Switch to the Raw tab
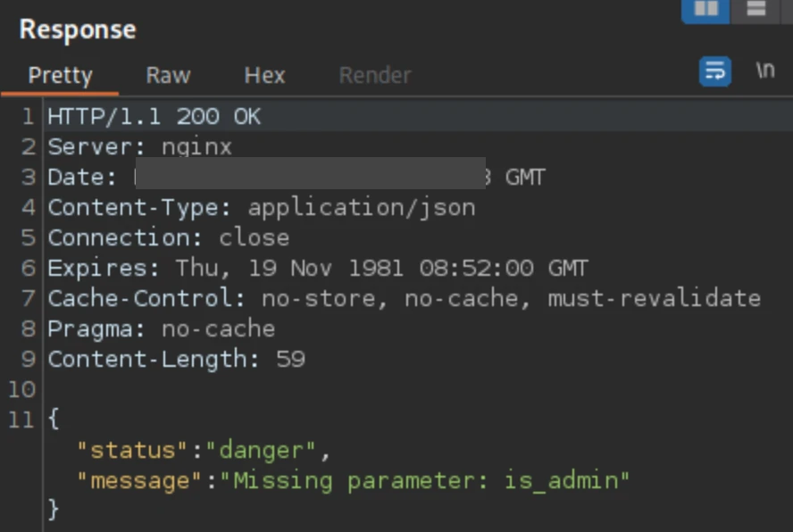 point(168,76)
